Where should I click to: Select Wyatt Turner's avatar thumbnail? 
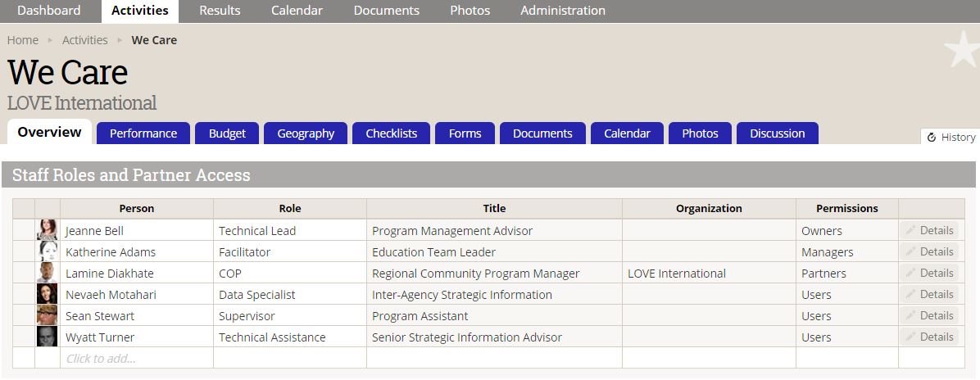tap(47, 337)
